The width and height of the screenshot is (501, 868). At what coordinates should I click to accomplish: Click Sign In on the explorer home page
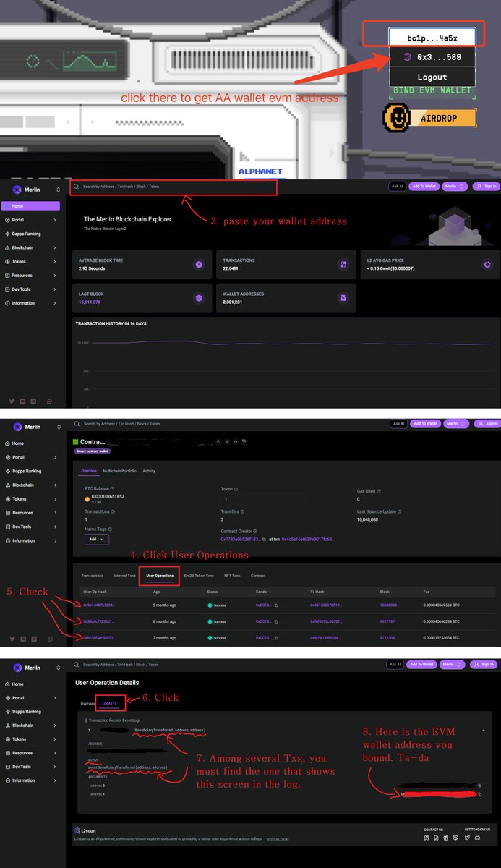(x=486, y=186)
